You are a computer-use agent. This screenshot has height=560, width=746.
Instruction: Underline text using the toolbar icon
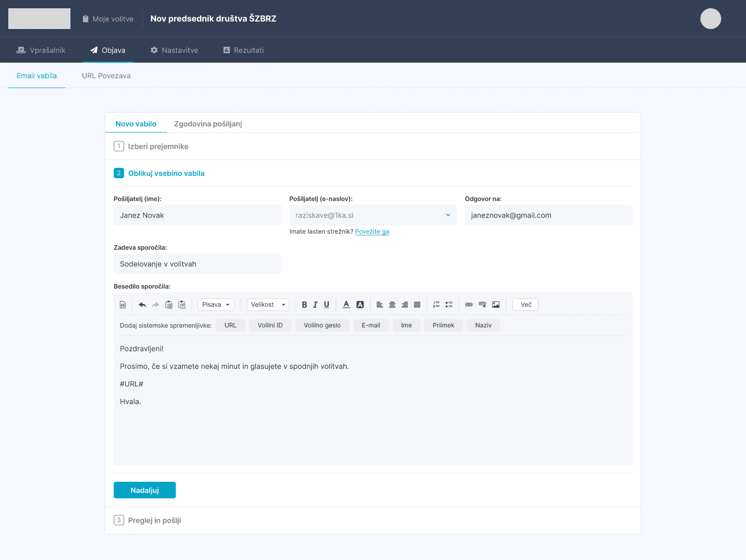click(326, 304)
